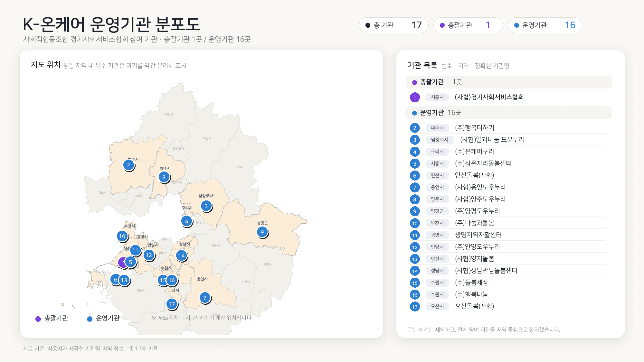
Task: Click purple list badge number 1
Action: point(415,97)
